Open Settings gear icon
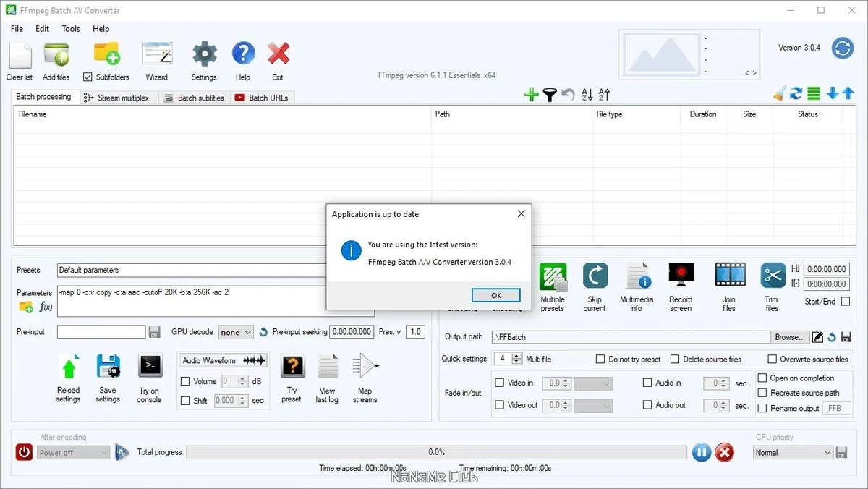 tap(204, 54)
